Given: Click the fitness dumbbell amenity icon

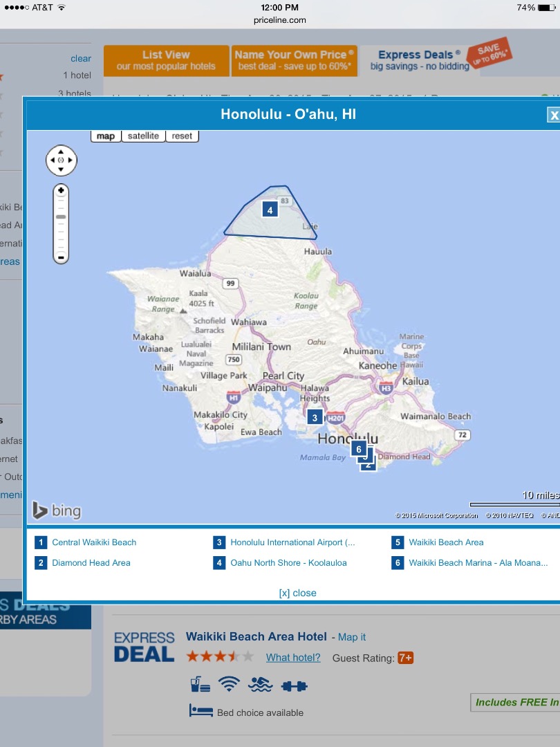Looking at the screenshot, I should 295,686.
